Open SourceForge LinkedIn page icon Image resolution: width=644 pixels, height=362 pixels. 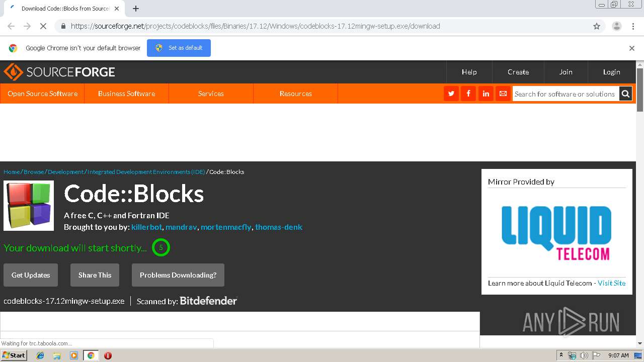(x=486, y=94)
